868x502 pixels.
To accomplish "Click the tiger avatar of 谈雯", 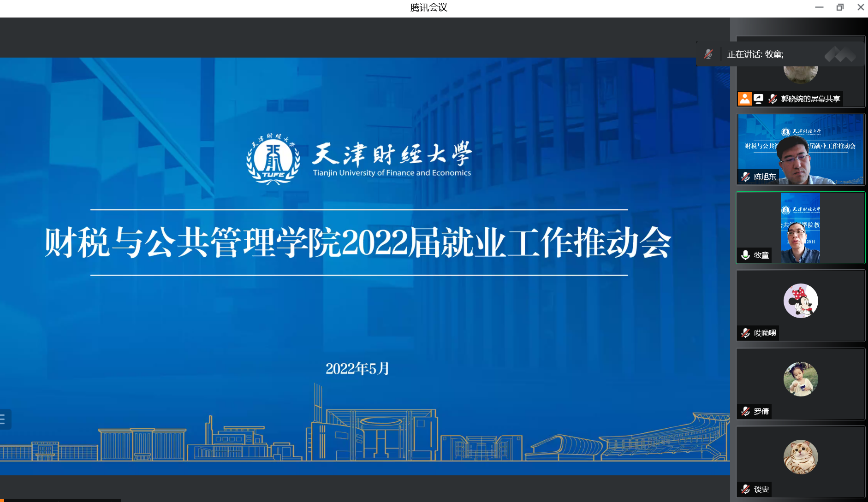I will [801, 457].
